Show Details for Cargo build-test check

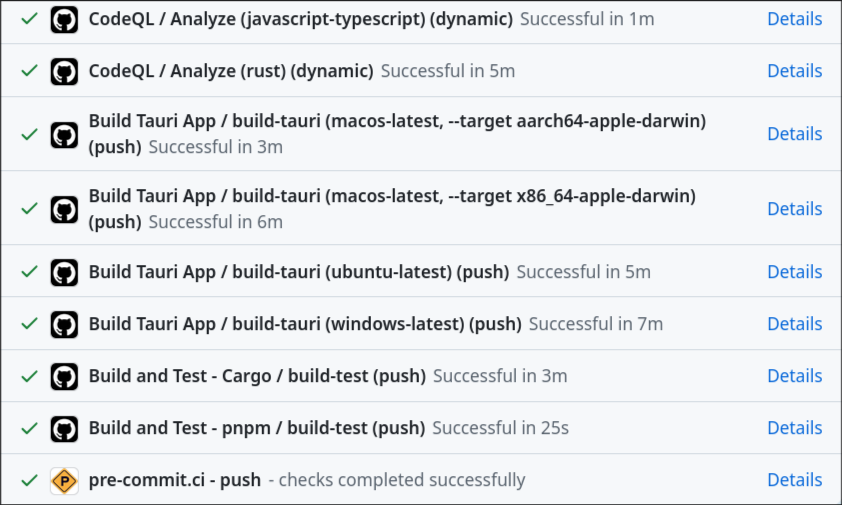[794, 376]
